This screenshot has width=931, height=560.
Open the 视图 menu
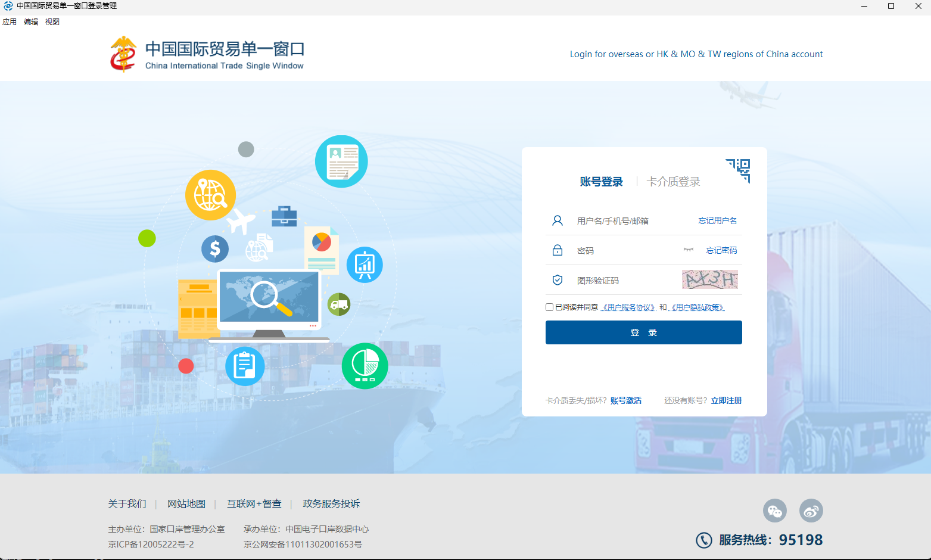tap(52, 22)
